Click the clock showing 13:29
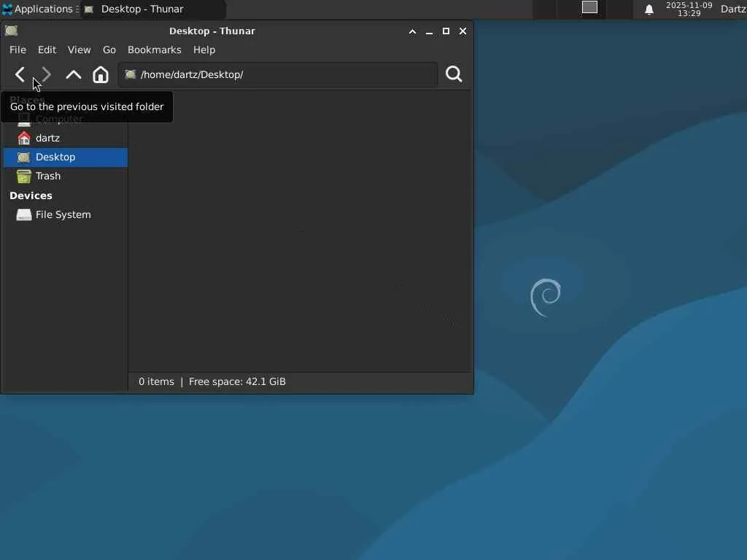747x560 pixels. [x=689, y=9]
